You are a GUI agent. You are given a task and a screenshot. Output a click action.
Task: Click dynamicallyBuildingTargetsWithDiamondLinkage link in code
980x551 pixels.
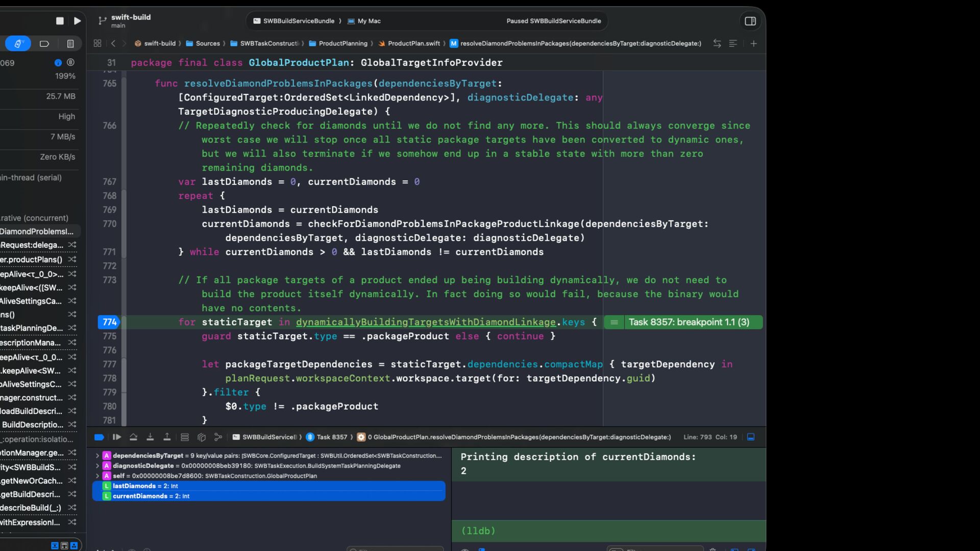[425, 322]
